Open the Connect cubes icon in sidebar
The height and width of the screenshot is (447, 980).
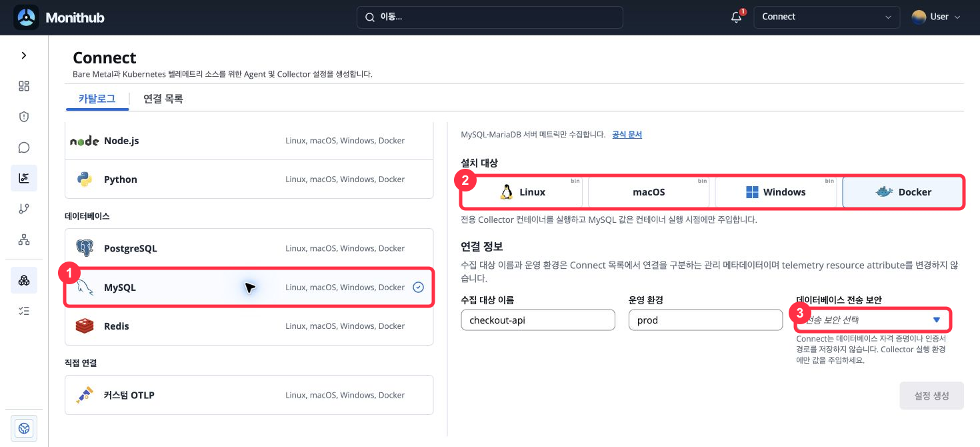pos(24,280)
